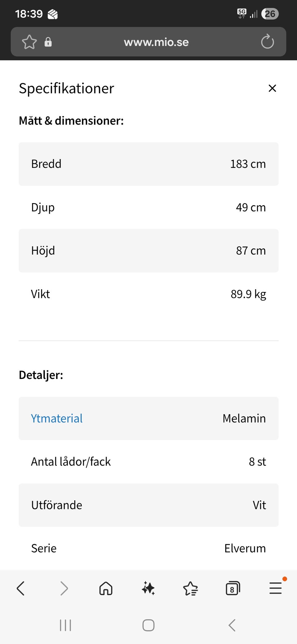Reload the page with refresh icon
This screenshot has width=297, height=644.
click(267, 42)
